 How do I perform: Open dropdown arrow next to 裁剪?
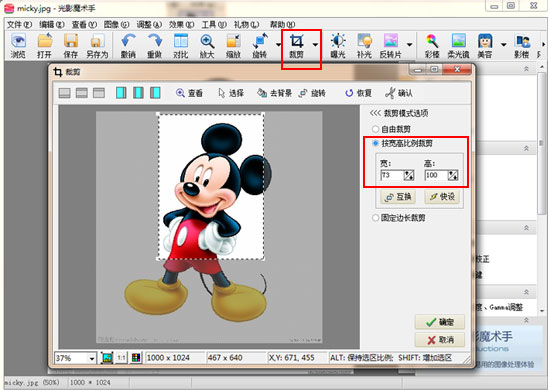pyautogui.click(x=315, y=45)
